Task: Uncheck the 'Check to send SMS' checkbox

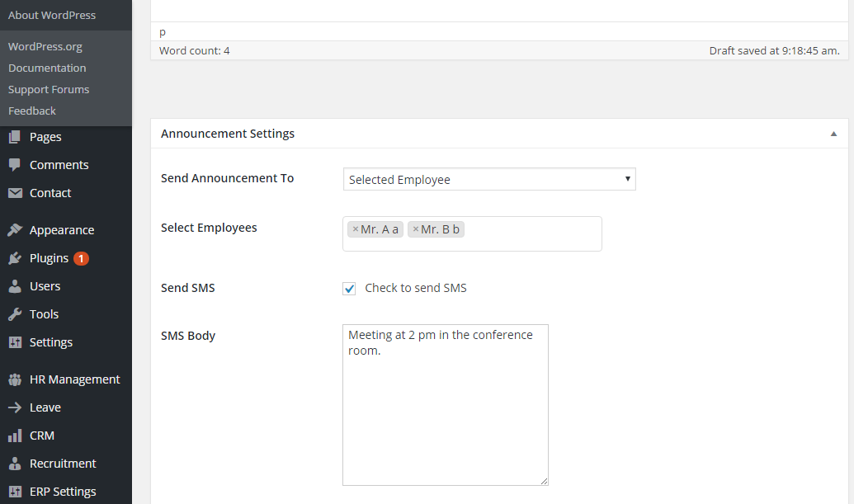Action: (x=350, y=289)
